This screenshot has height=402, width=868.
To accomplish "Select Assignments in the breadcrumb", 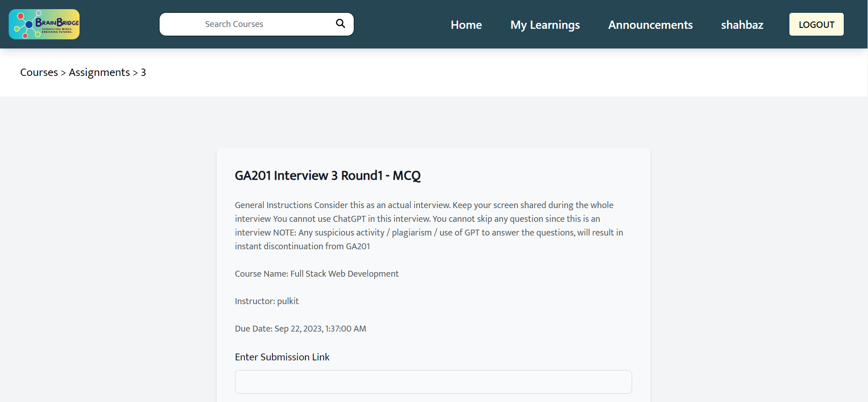I will click(99, 72).
